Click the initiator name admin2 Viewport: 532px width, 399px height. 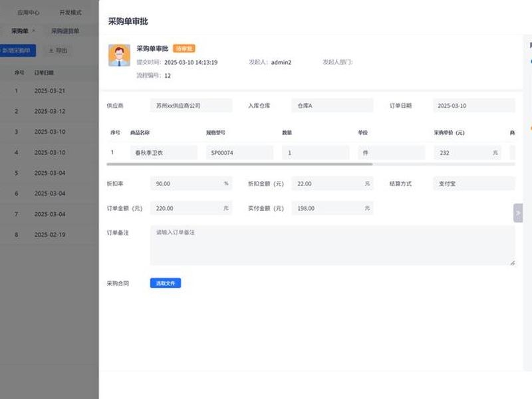pyautogui.click(x=281, y=63)
